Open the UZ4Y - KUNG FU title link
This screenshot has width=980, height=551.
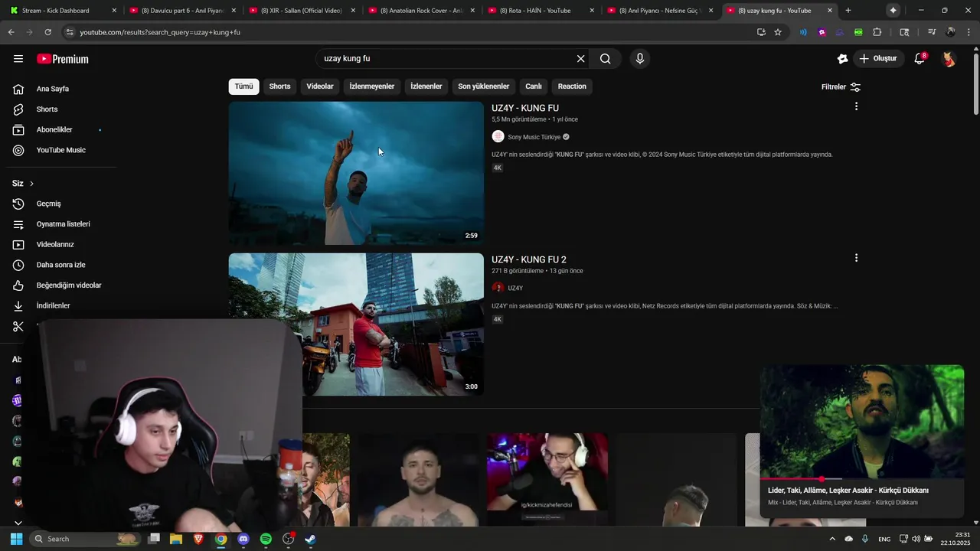pyautogui.click(x=525, y=108)
